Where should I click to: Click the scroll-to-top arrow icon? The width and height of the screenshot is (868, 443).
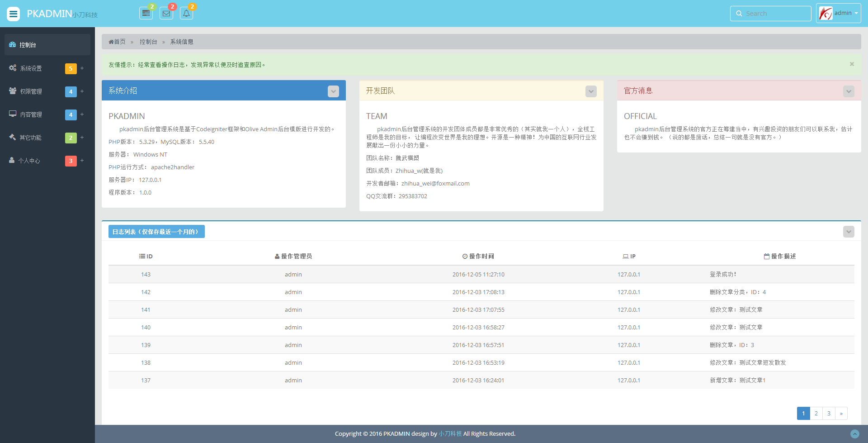854,433
